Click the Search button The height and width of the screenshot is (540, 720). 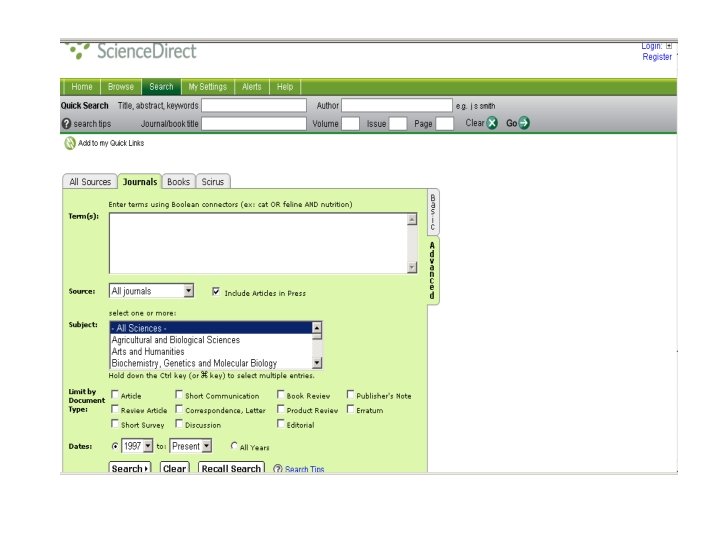(130, 468)
